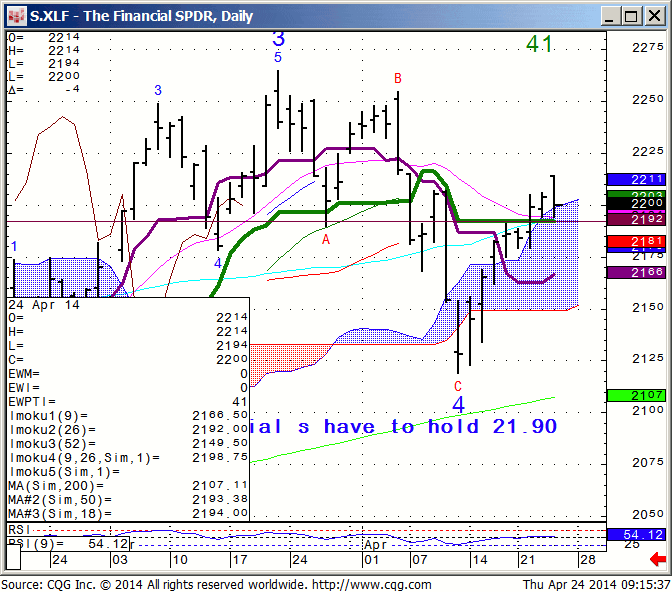Click the RSI study label
This screenshot has width=672, height=592.
click(19, 530)
